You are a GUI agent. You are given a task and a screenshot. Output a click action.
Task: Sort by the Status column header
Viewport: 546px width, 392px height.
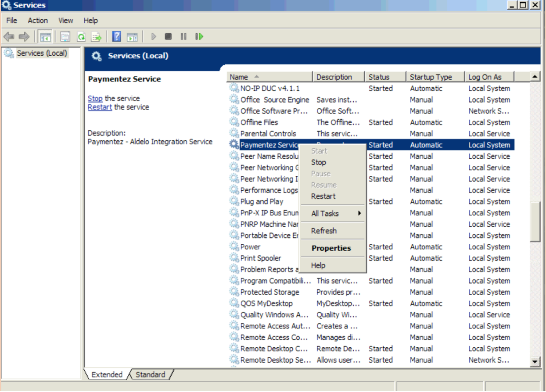385,77
